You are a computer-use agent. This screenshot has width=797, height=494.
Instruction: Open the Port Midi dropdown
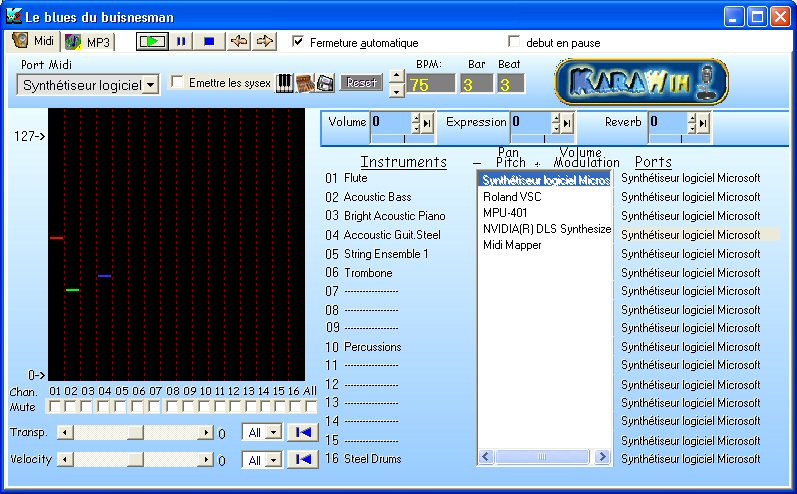point(150,85)
